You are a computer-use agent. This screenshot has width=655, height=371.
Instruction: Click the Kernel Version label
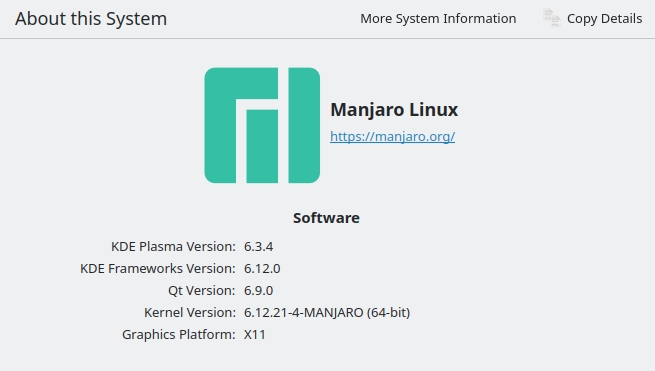coord(190,313)
